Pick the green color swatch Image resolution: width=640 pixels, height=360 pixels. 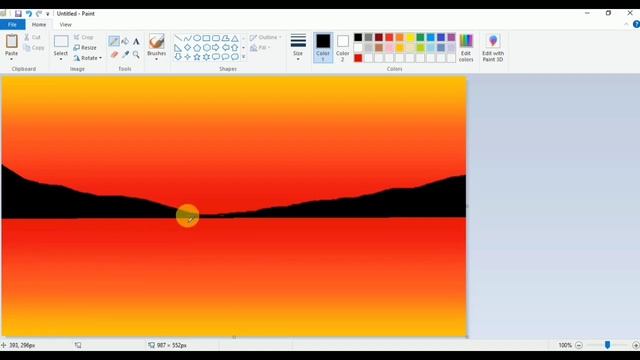(x=420, y=38)
